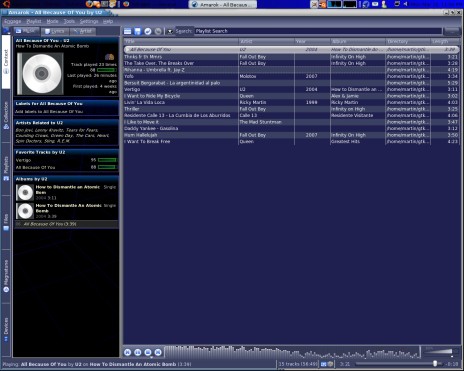Select the Context sidebar tab
Viewport: 464px width, 371px height.
tap(6, 62)
